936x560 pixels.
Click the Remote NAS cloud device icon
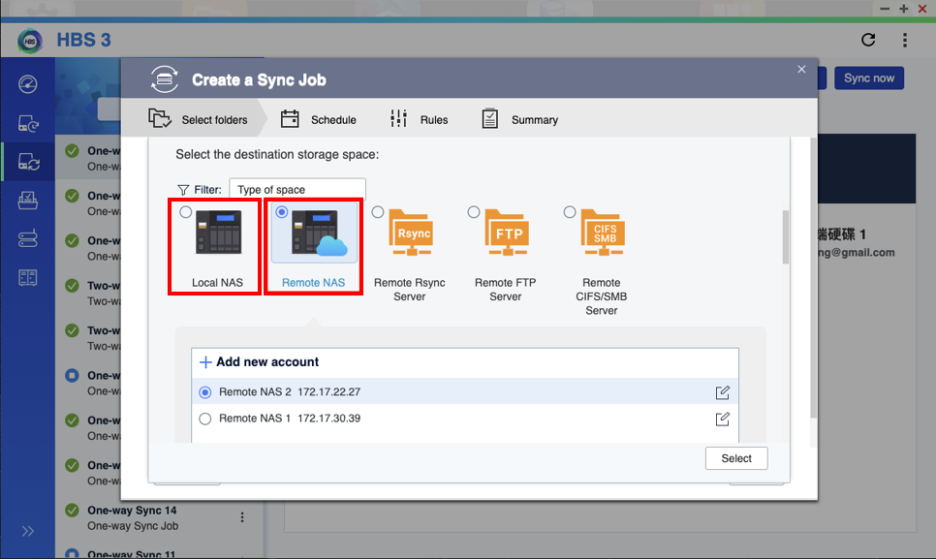point(319,233)
